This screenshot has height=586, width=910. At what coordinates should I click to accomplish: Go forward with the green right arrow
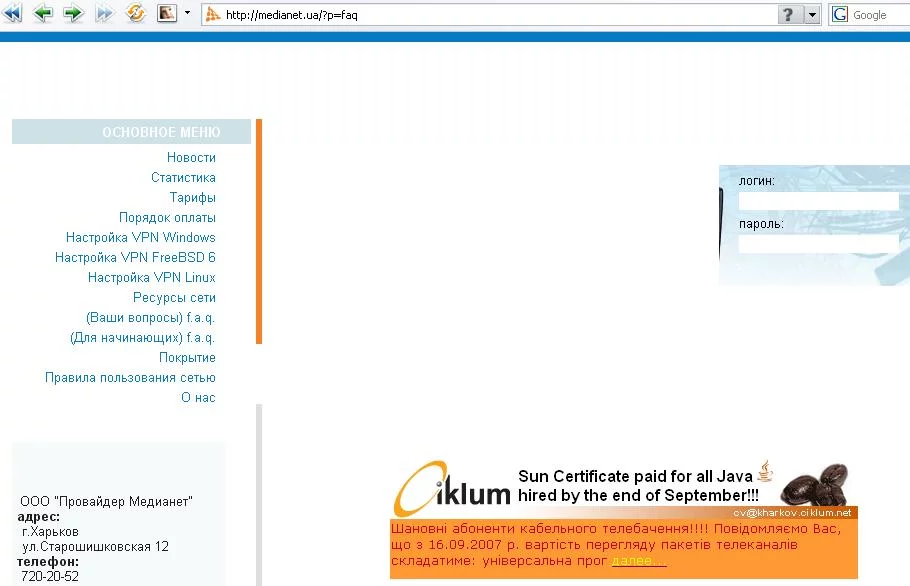(x=74, y=13)
